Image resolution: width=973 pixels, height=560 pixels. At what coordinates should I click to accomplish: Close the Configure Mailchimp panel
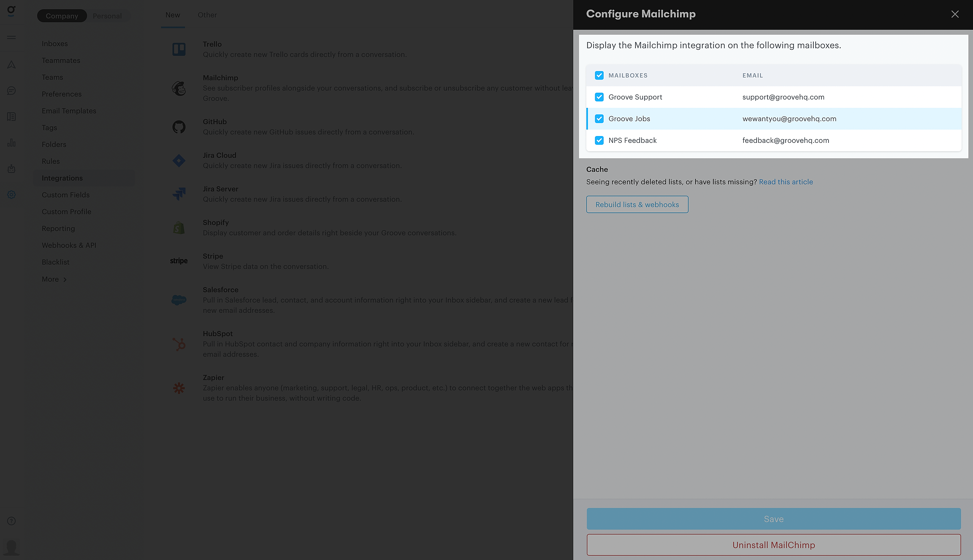954,14
